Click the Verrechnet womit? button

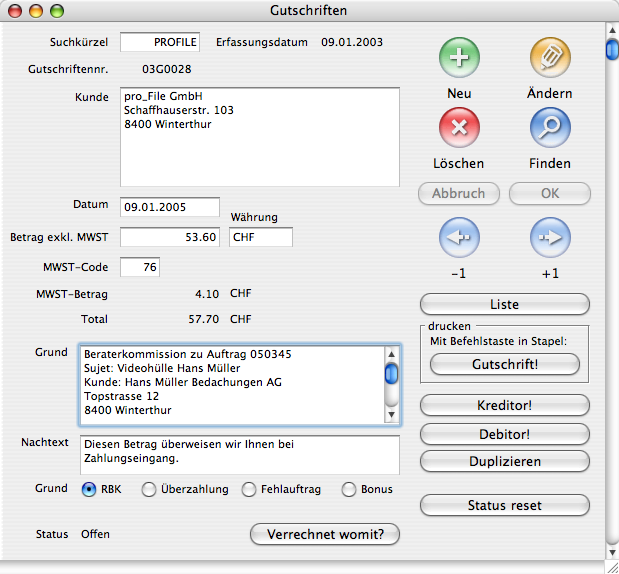click(325, 534)
